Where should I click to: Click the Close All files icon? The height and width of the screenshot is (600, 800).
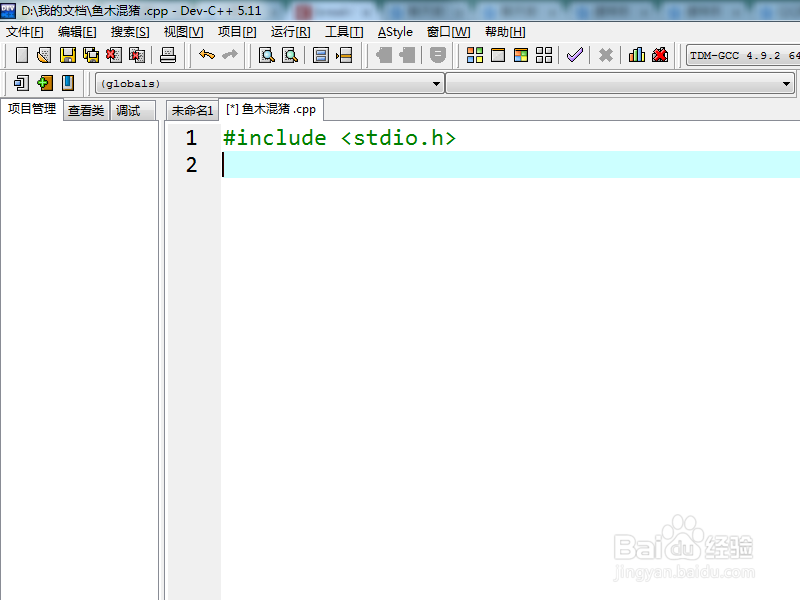pyautogui.click(x=137, y=55)
